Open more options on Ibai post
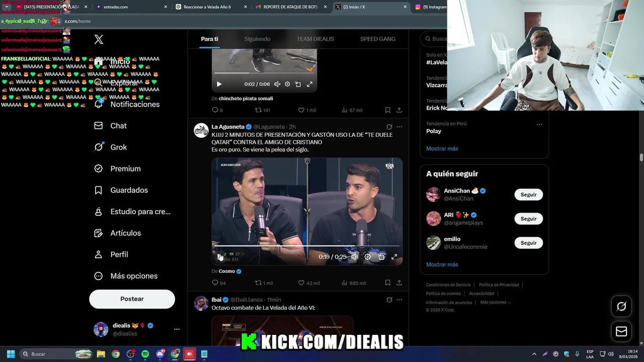 (399, 300)
